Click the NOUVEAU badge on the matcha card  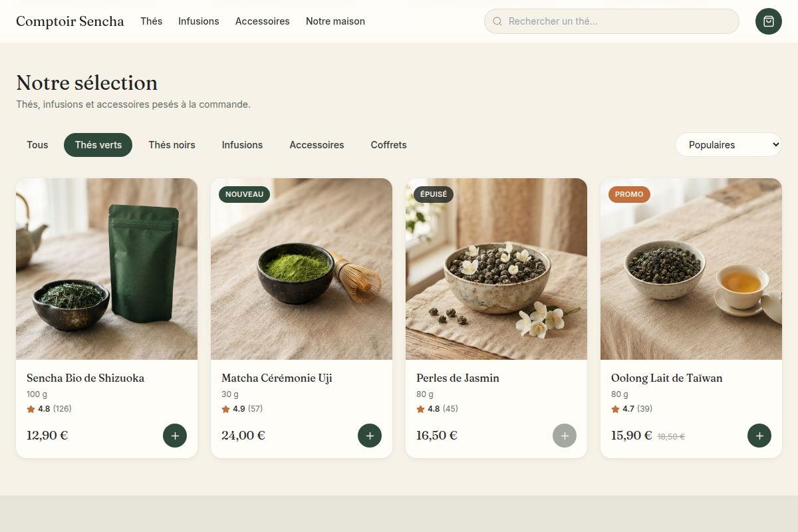244,194
